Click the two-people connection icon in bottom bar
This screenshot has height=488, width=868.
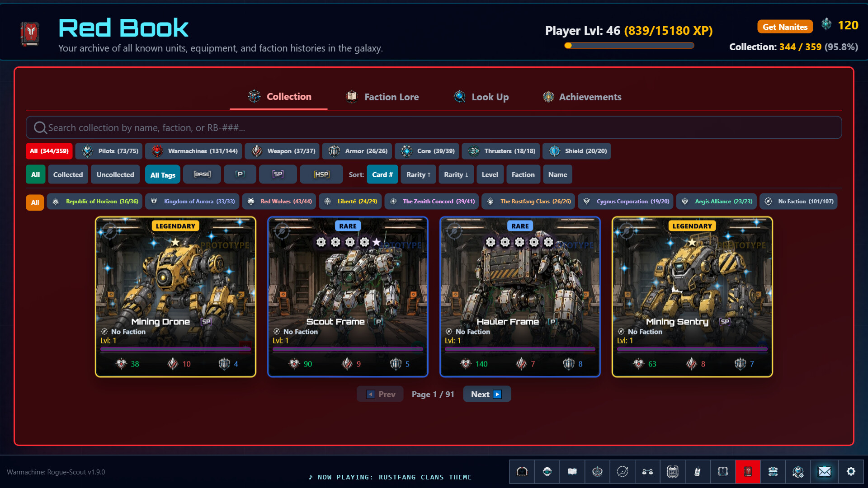pos(647,472)
